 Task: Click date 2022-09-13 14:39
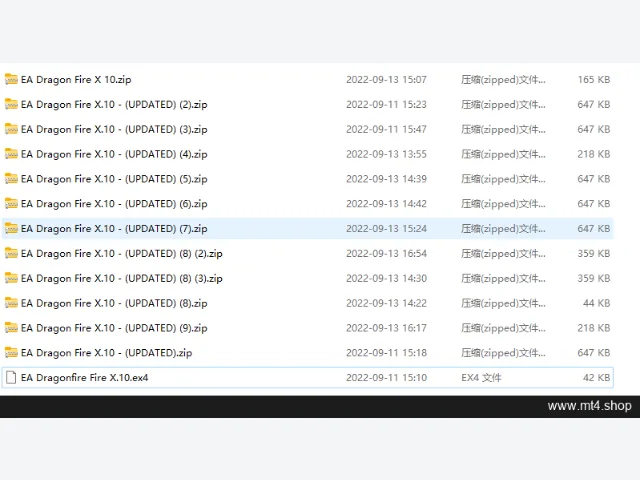pyautogui.click(x=386, y=179)
